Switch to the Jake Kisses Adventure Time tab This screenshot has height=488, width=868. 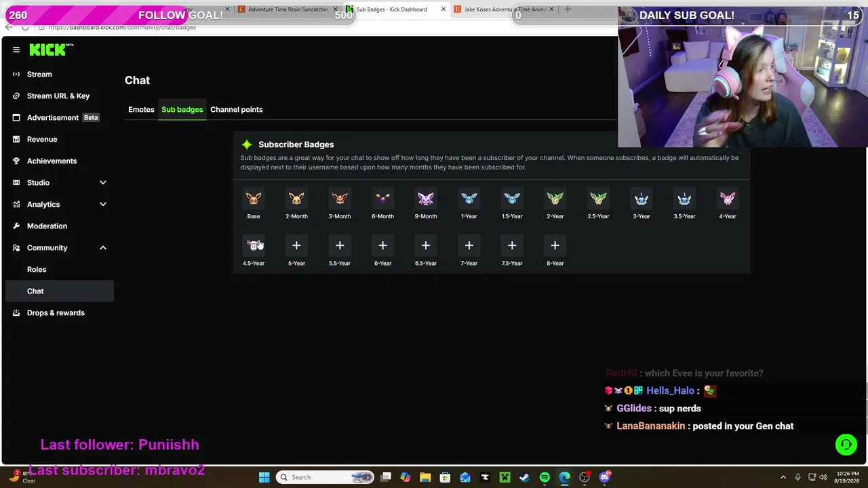click(x=502, y=9)
